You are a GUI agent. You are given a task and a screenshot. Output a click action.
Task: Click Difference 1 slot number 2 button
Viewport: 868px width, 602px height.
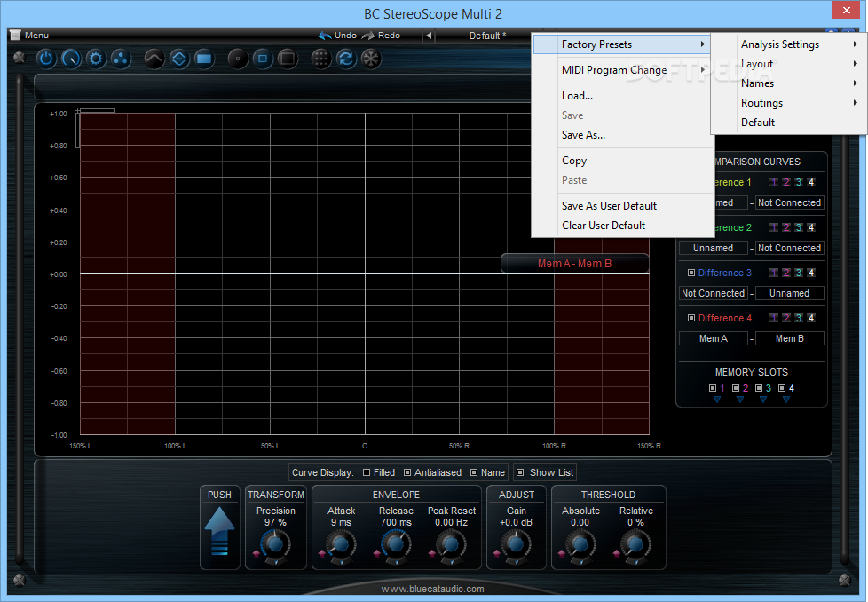786,182
